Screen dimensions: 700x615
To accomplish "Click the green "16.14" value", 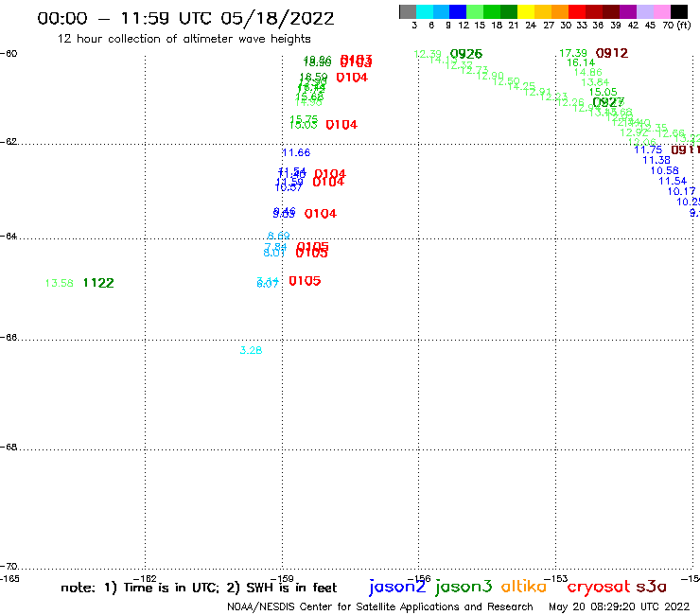I will coord(581,63).
